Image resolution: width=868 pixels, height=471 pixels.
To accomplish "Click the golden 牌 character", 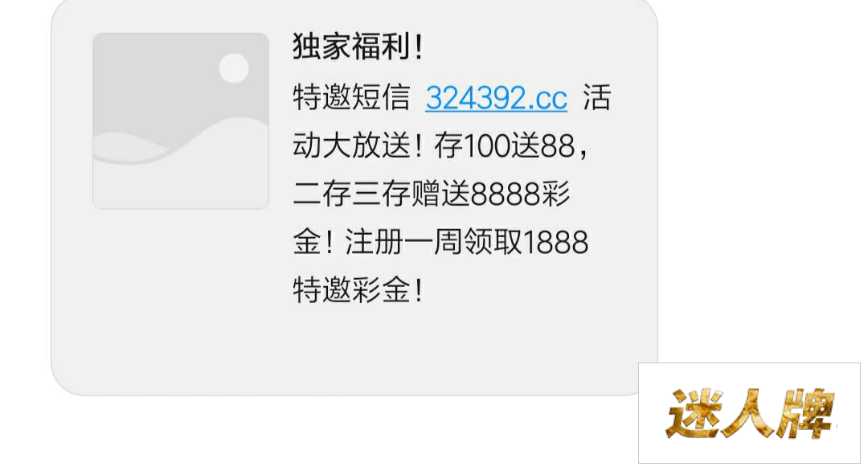I will 805,413.
